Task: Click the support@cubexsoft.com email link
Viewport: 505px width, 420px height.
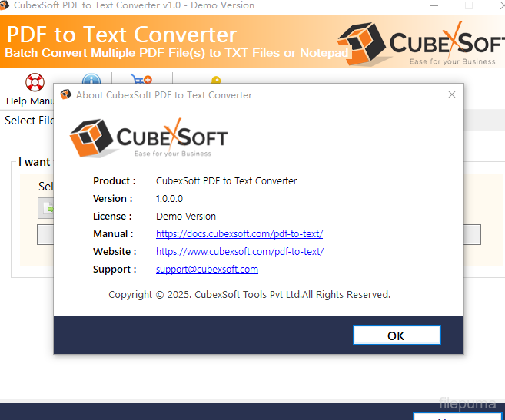Action: coord(207,270)
